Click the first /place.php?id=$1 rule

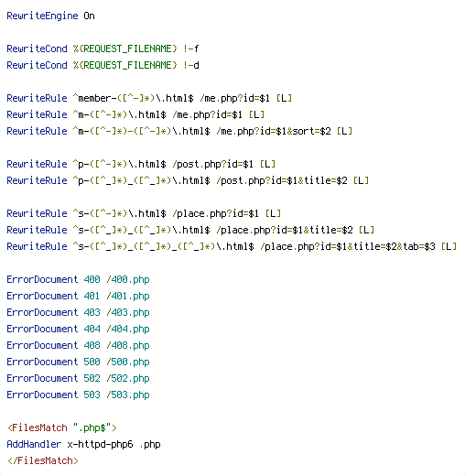[x=144, y=213]
